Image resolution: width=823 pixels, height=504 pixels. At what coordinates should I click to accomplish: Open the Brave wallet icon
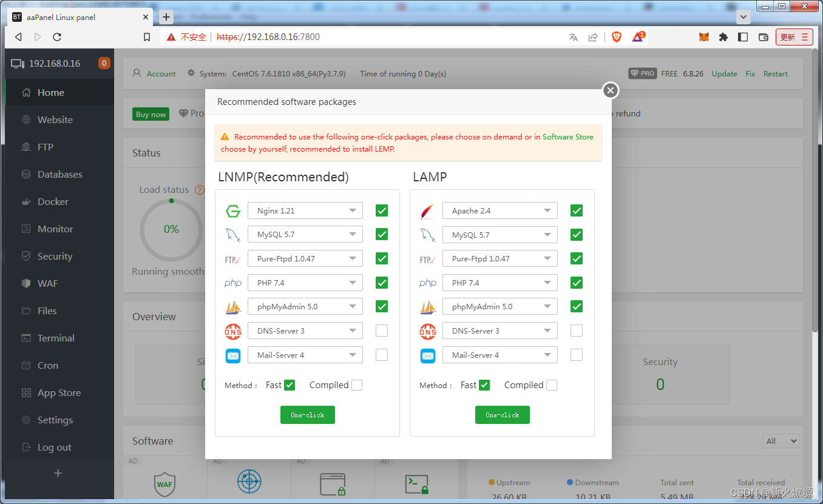[764, 37]
